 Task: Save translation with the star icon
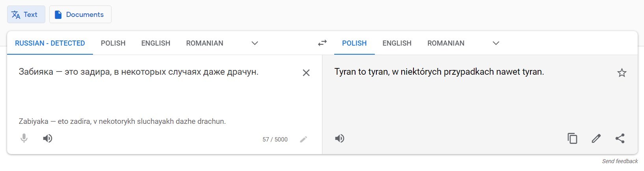622,73
